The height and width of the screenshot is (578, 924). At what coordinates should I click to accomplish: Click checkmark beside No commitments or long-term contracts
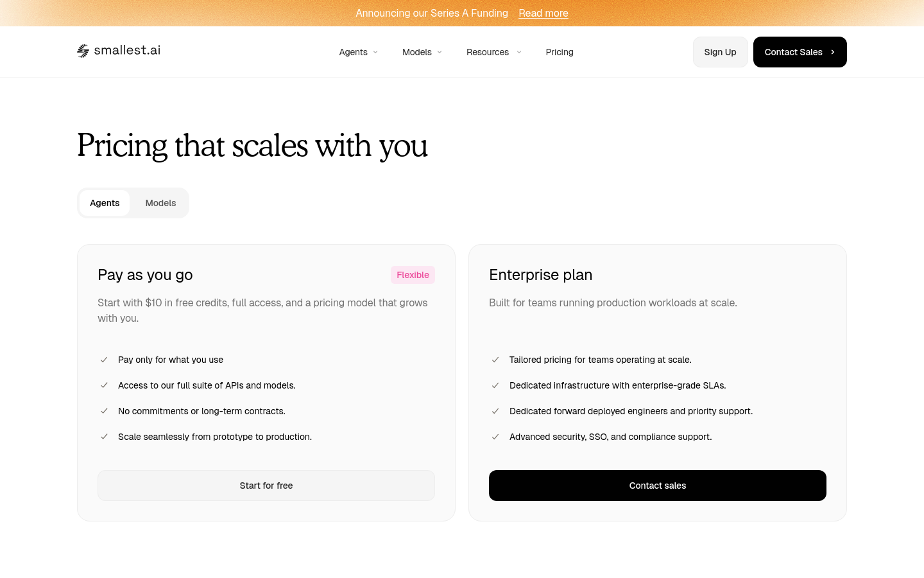104,411
